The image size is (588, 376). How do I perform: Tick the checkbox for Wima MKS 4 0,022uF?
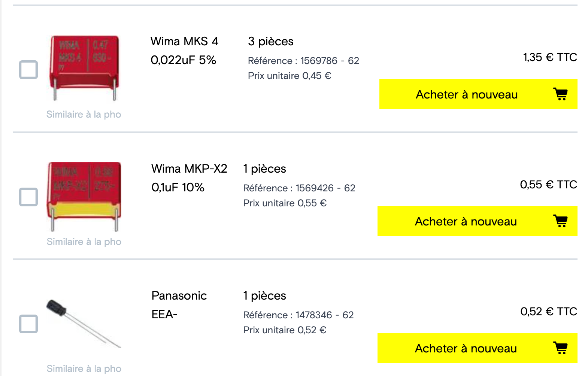pyautogui.click(x=28, y=70)
